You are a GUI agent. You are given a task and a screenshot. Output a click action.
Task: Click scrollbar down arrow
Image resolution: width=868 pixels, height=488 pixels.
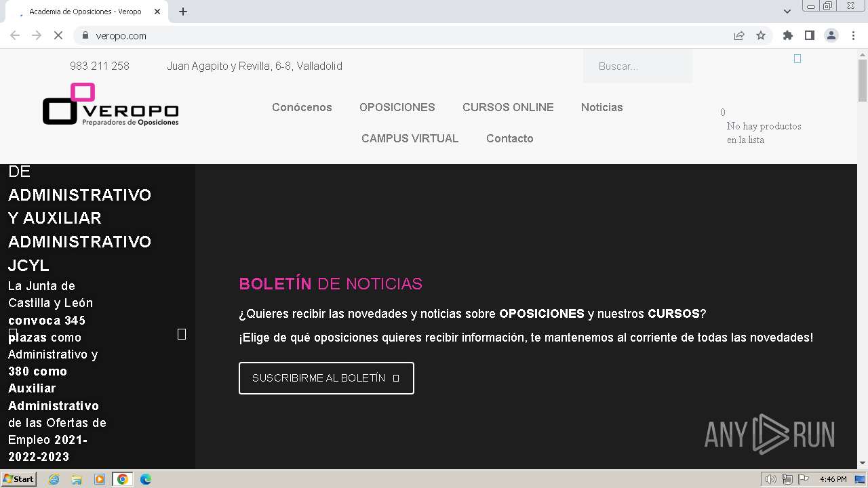click(x=863, y=464)
